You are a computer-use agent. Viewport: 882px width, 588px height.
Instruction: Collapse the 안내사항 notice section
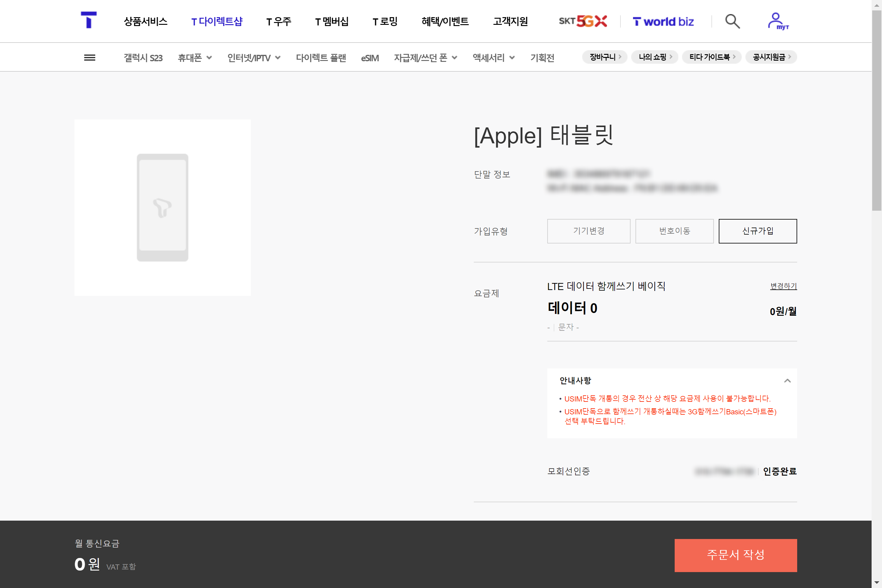click(x=787, y=381)
